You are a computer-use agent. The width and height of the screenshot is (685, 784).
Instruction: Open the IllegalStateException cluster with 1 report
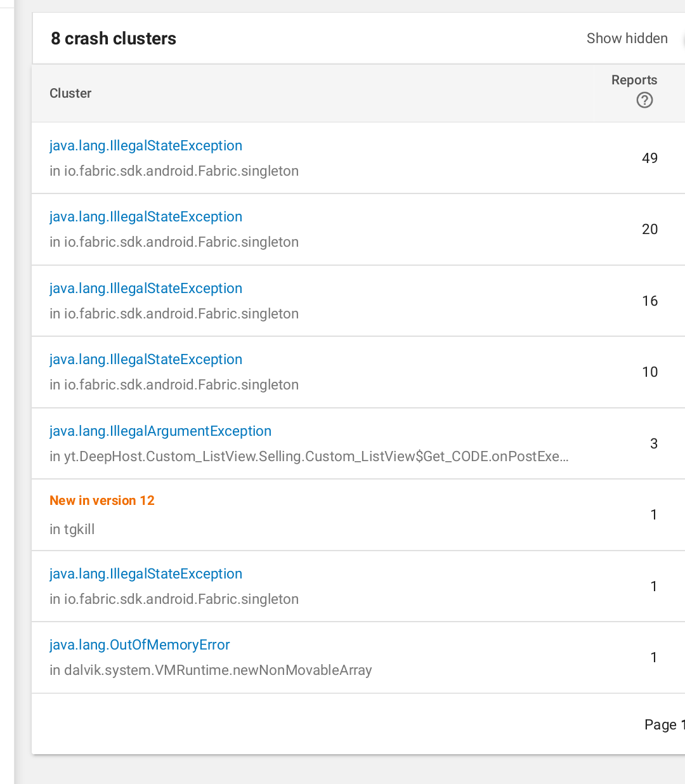(x=146, y=574)
